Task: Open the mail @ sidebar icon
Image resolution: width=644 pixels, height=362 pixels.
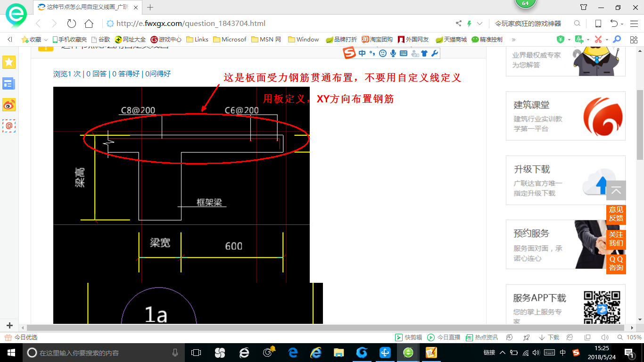Action: (9, 126)
